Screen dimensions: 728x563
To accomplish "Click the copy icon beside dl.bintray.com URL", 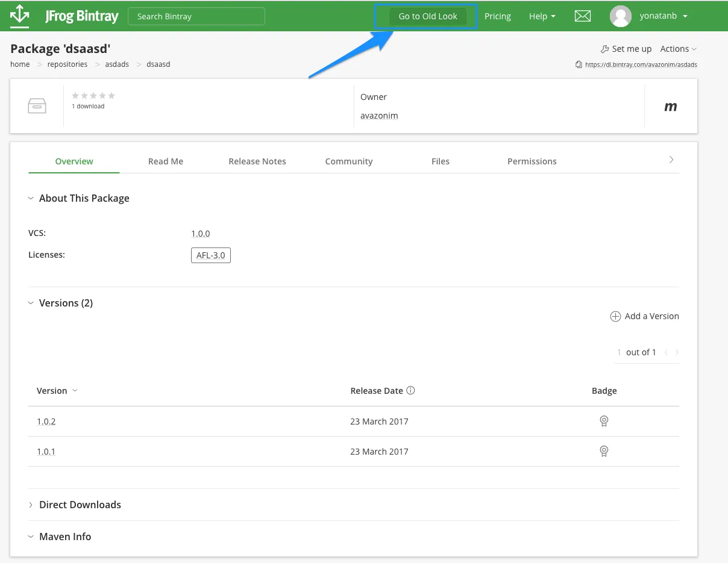I will 579,64.
